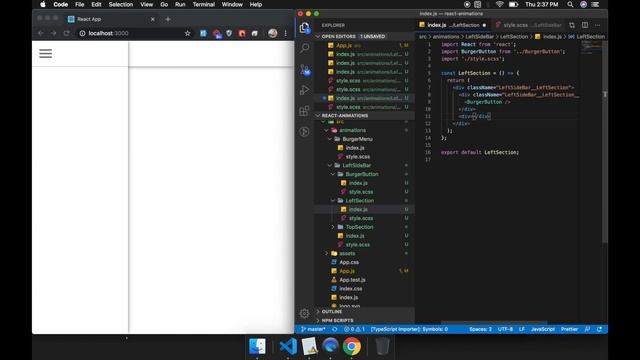Open the View menu
Image resolution: width=640 pixels, height=360 pixels.
coord(147,4)
